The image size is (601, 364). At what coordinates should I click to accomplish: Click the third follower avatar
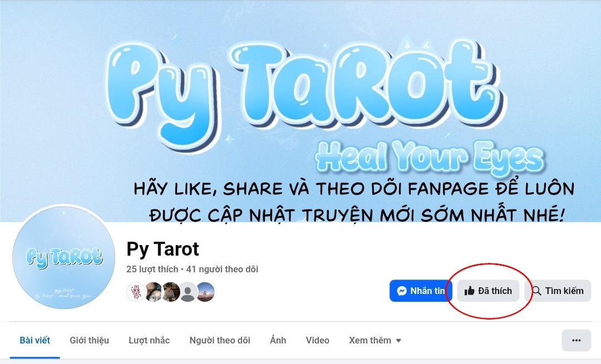pyautogui.click(x=171, y=292)
